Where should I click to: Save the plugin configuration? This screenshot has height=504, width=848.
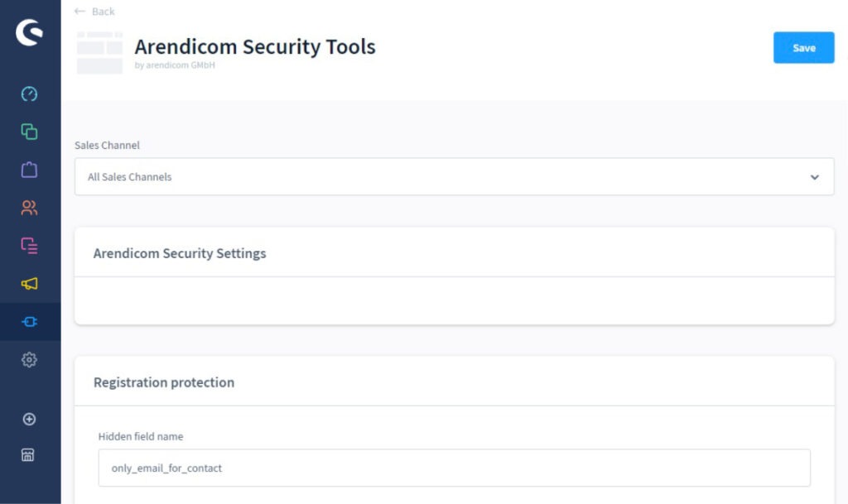[x=803, y=47]
